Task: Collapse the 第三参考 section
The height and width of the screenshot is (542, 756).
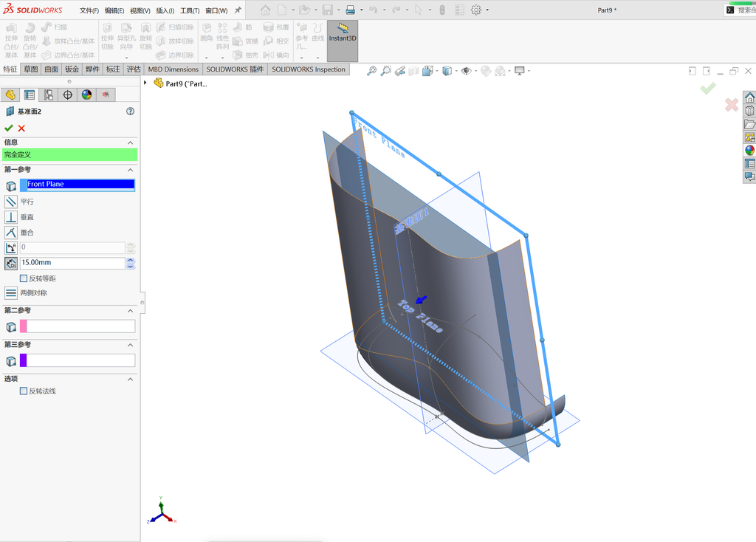Action: pyautogui.click(x=130, y=345)
